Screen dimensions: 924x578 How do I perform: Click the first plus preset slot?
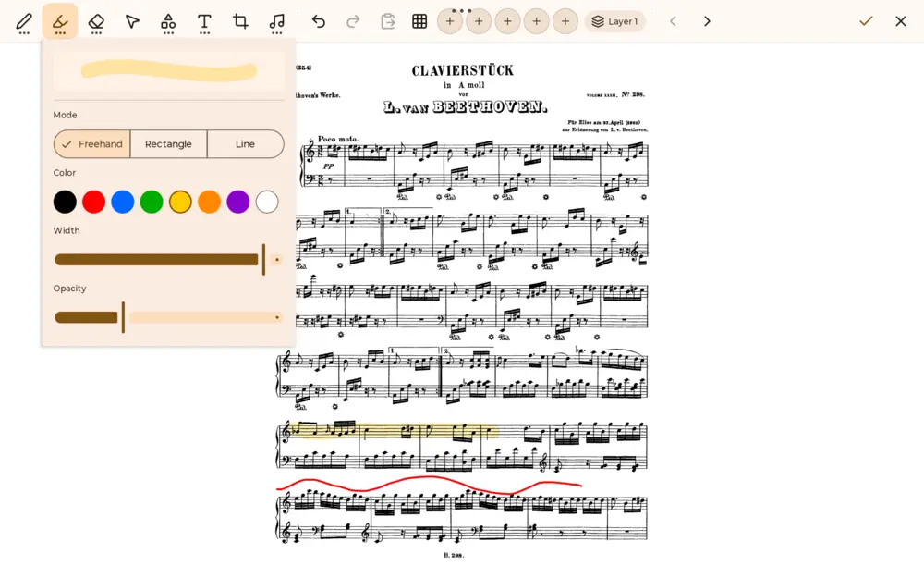click(450, 22)
